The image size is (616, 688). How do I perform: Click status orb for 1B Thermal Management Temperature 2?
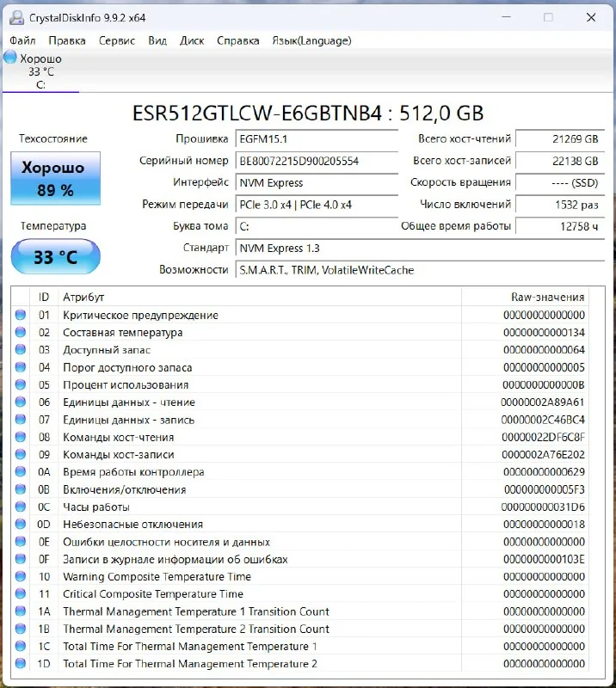coord(20,629)
